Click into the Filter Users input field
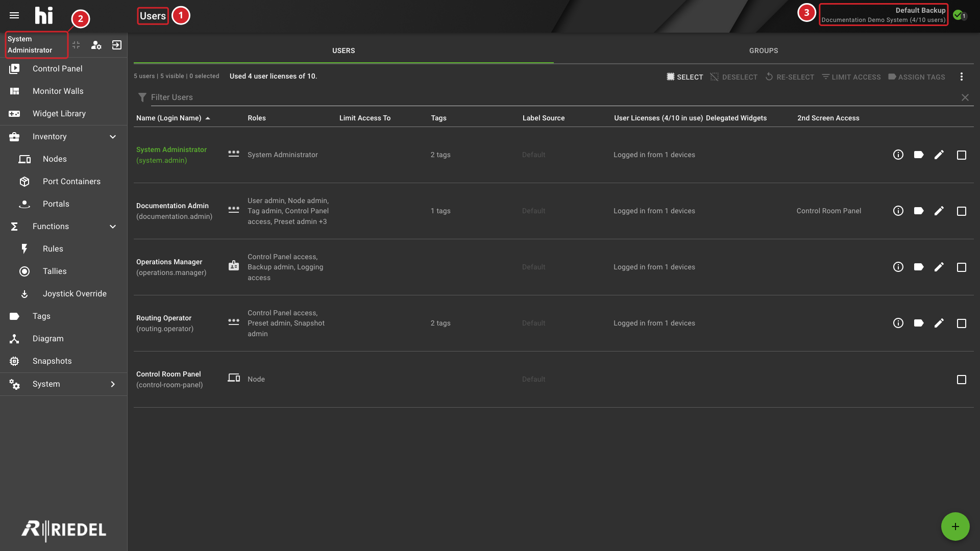The image size is (980, 551). click(554, 97)
